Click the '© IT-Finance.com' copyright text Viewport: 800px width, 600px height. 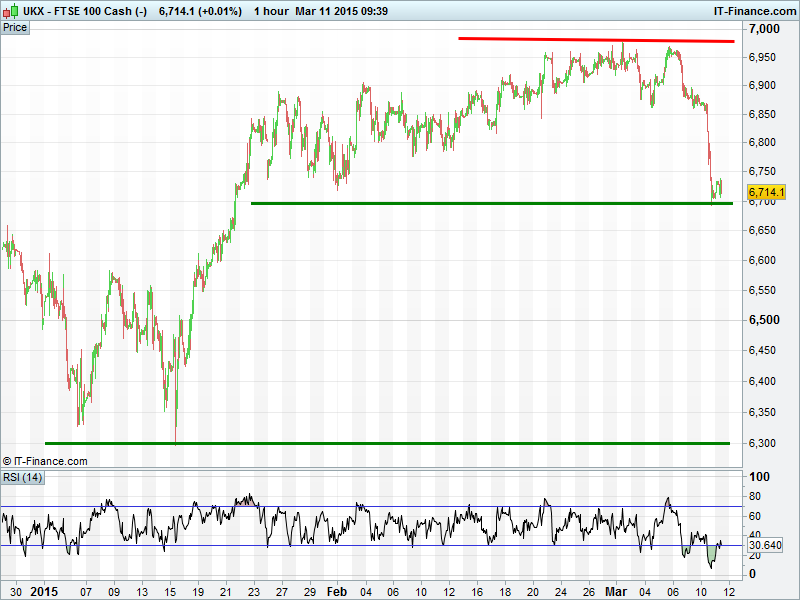point(45,461)
